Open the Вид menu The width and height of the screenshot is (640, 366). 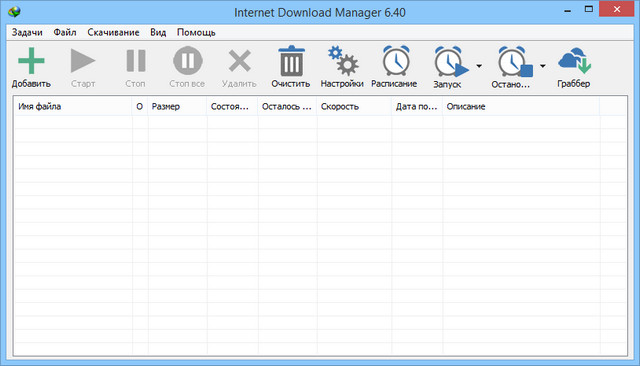pos(158,32)
